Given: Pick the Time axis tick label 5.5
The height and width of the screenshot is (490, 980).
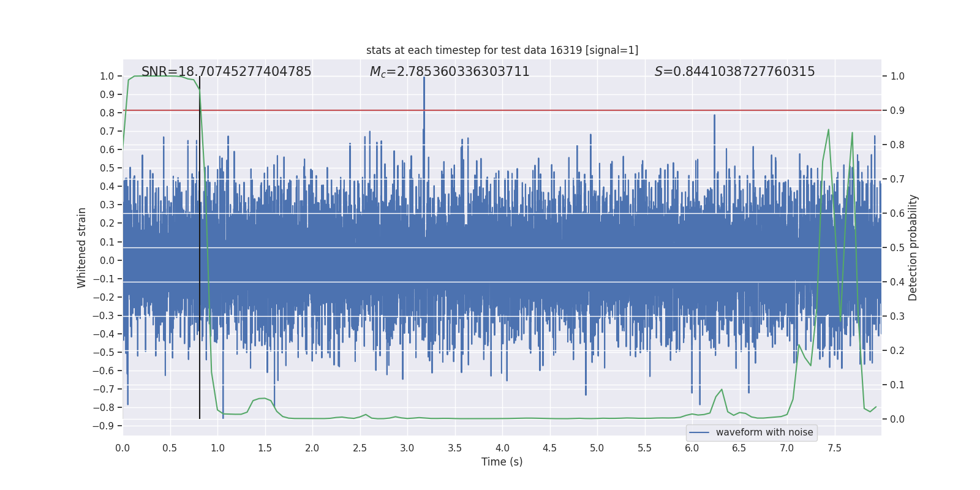Looking at the screenshot, I should coord(645,448).
